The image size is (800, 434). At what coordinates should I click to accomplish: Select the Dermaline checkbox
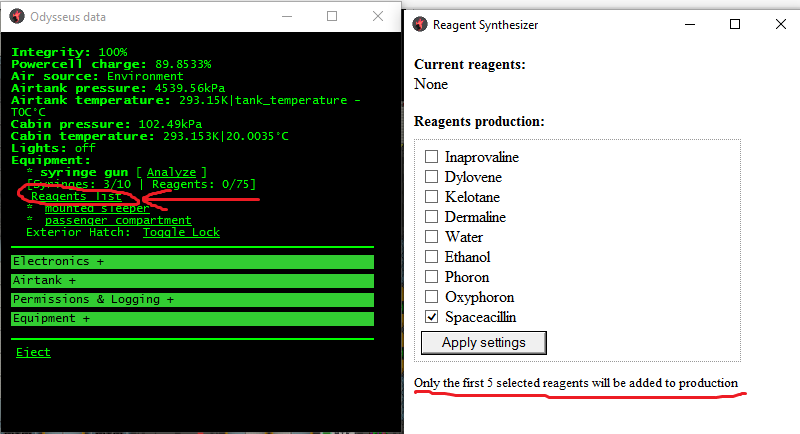(x=432, y=216)
